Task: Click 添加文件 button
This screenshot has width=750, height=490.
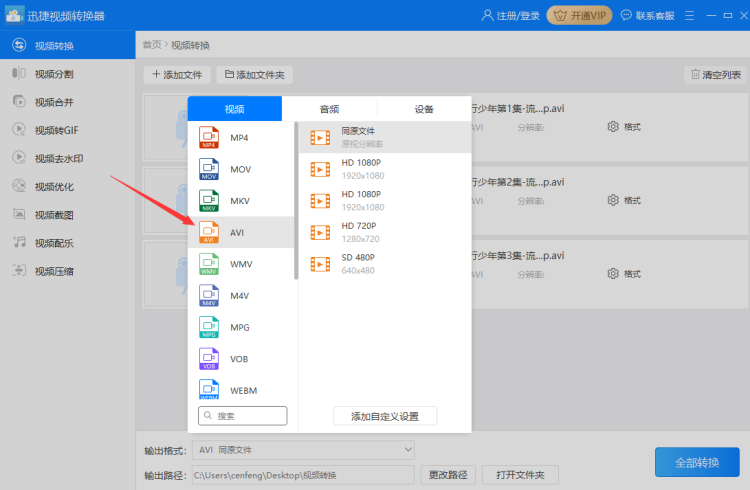Action: click(177, 75)
